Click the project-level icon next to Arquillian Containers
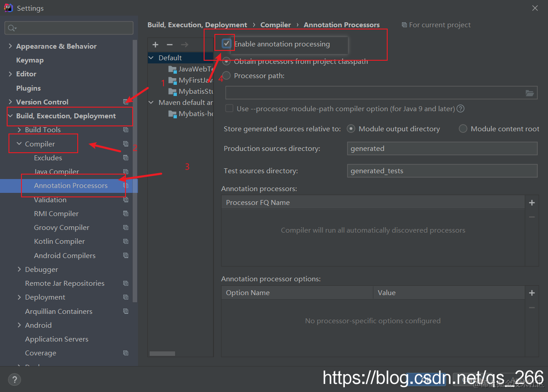 (x=126, y=311)
